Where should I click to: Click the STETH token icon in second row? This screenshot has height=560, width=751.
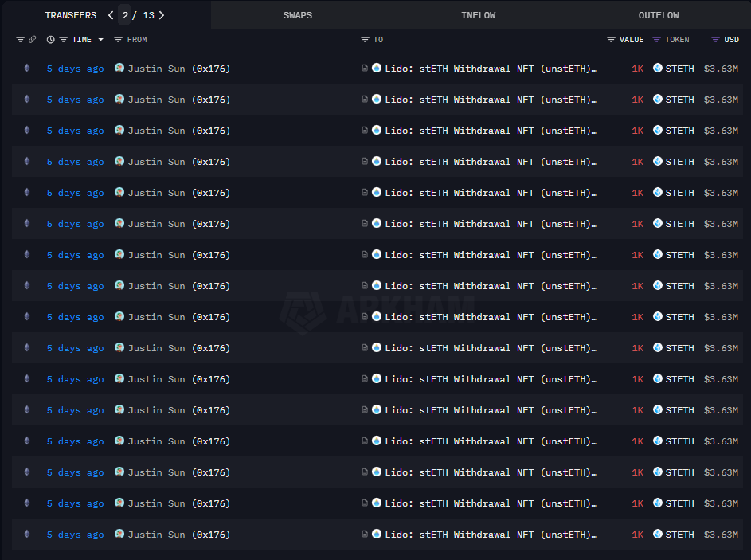(x=658, y=100)
